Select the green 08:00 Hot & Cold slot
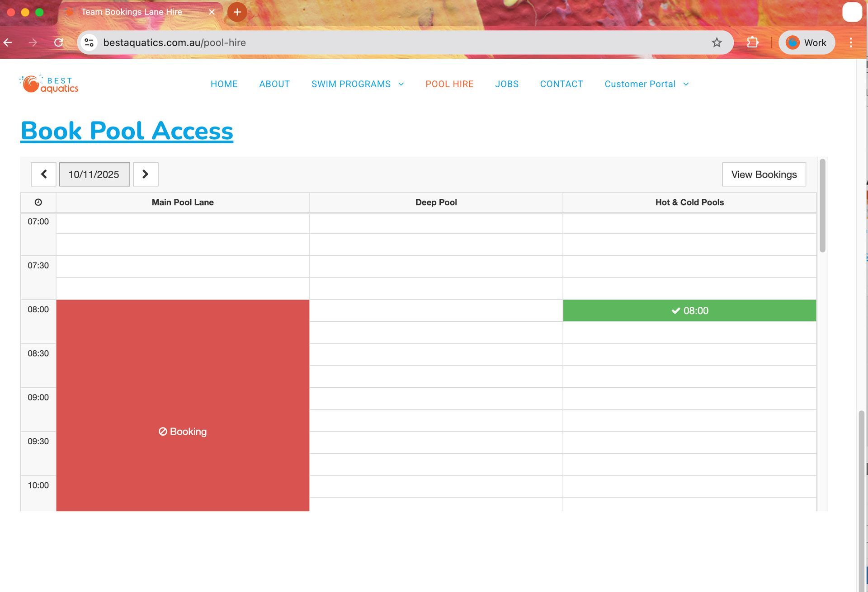 [x=689, y=311]
